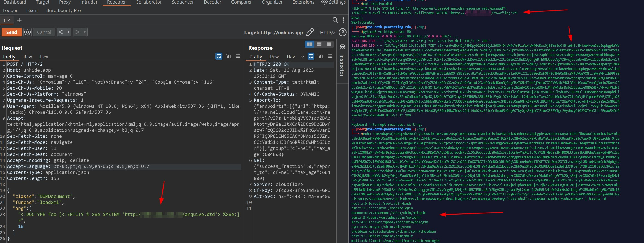This screenshot has height=243, width=644.
Task: Switch to the Target tab
Action: click(43, 2)
